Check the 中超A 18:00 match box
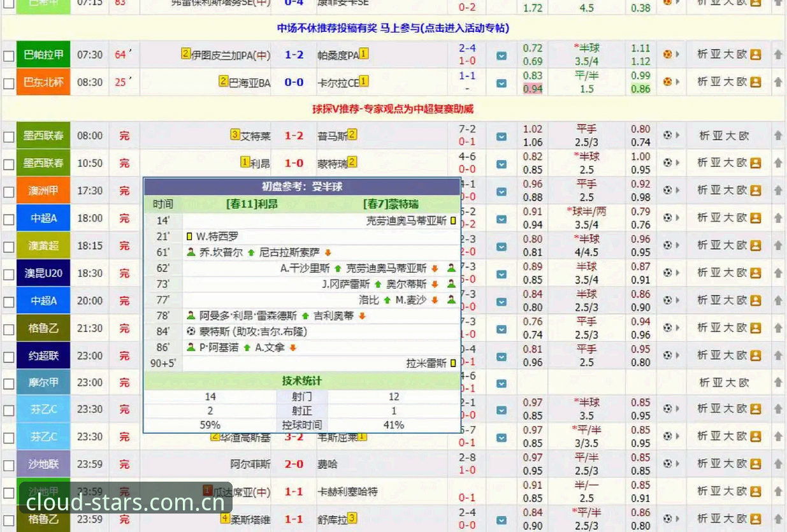This screenshot has width=787, height=532. [x=8, y=219]
